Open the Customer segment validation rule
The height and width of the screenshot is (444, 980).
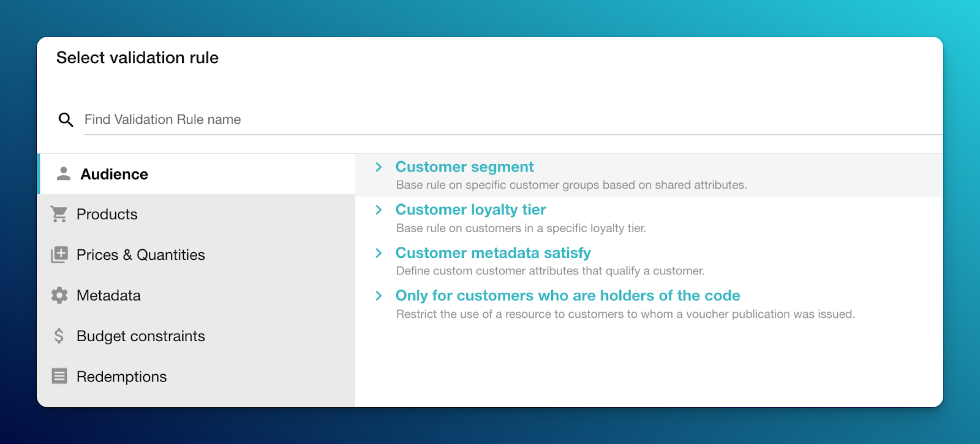464,167
